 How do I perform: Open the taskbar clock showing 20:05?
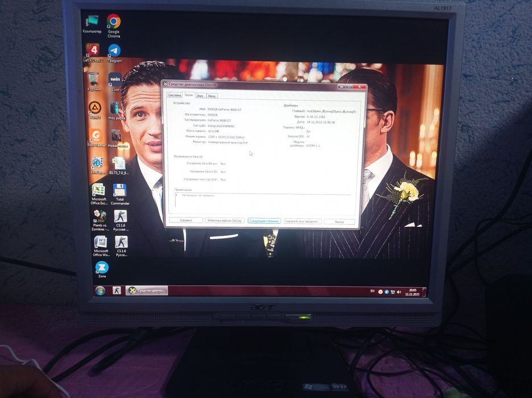[x=413, y=293]
